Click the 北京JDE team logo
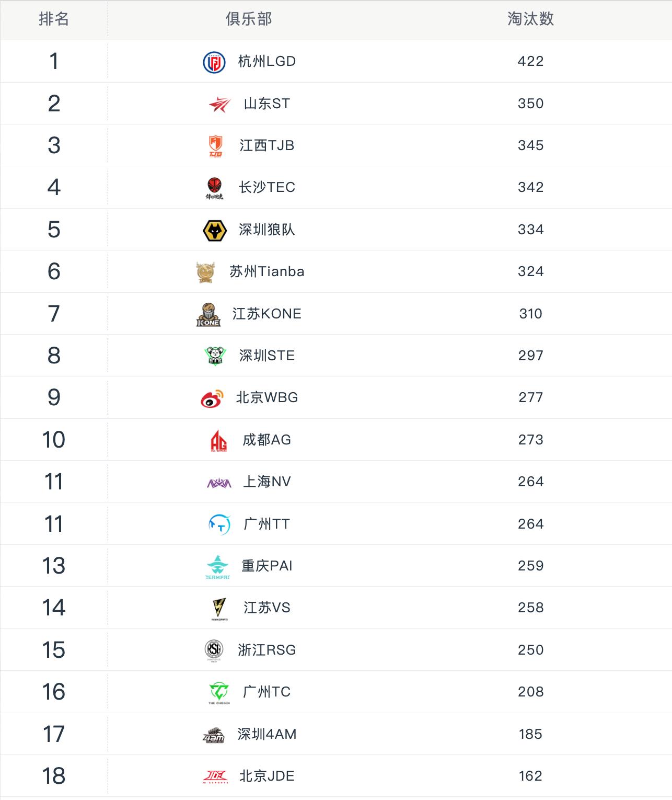The width and height of the screenshot is (672, 800). [x=215, y=776]
